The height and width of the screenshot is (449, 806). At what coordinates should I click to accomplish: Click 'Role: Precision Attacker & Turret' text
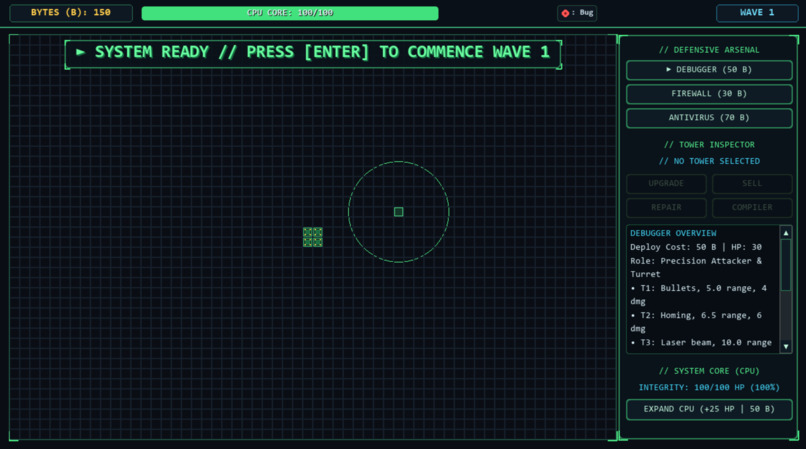tap(697, 268)
